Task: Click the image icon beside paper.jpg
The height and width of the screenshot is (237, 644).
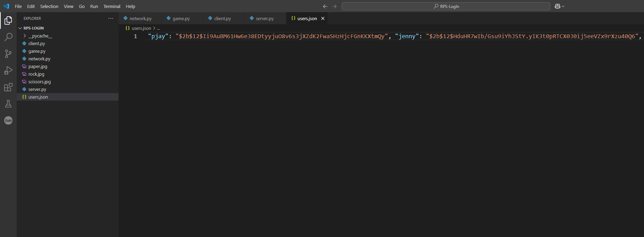Action: coord(24,66)
